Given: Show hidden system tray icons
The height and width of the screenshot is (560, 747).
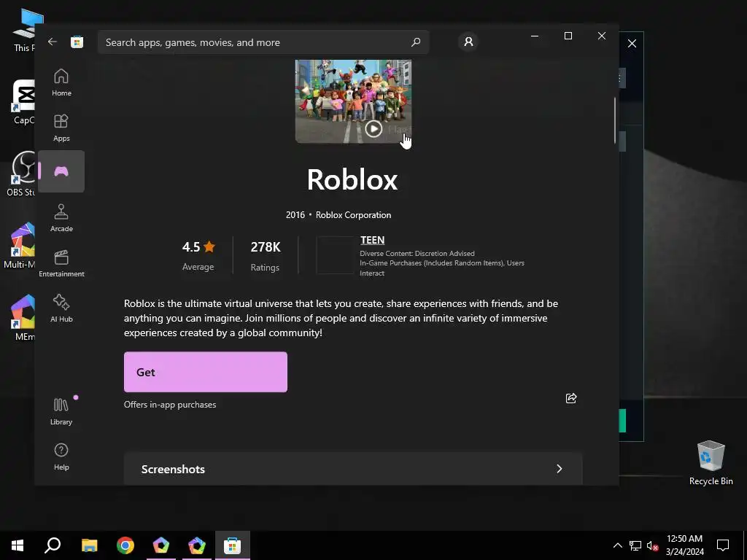Looking at the screenshot, I should pyautogui.click(x=617, y=545).
